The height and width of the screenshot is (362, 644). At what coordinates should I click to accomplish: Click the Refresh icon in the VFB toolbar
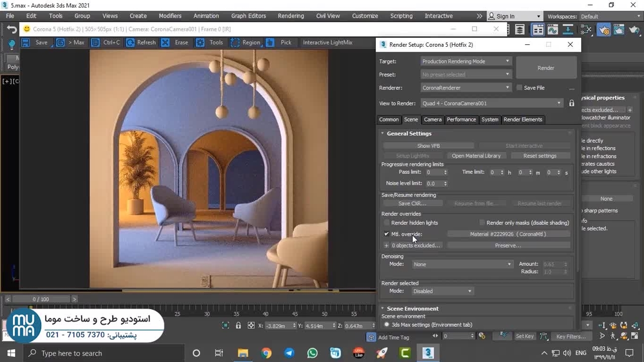point(130,43)
